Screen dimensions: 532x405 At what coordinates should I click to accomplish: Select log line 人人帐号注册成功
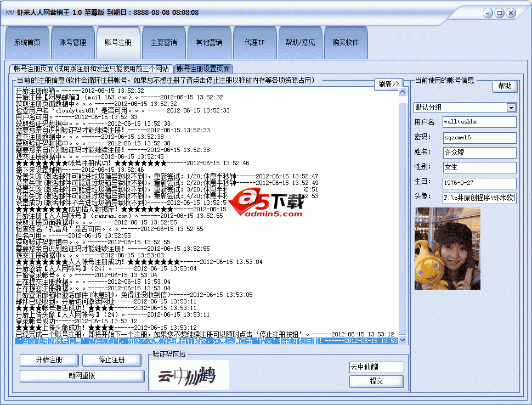pos(139,262)
